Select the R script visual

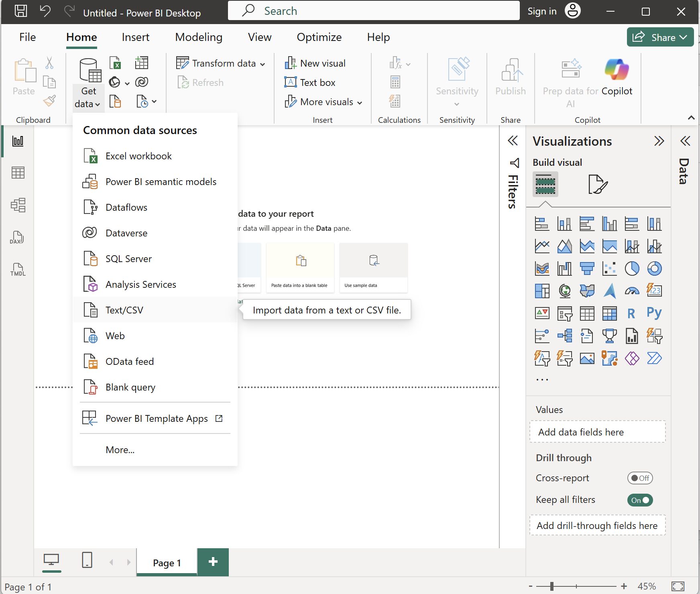(631, 313)
